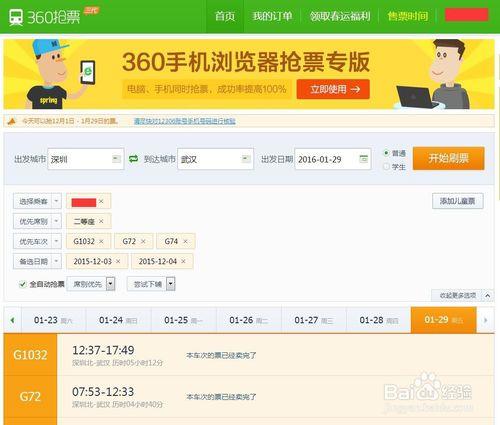Remove the G74 train tag
Image resolution: width=500 pixels, height=425 pixels.
[185, 241]
